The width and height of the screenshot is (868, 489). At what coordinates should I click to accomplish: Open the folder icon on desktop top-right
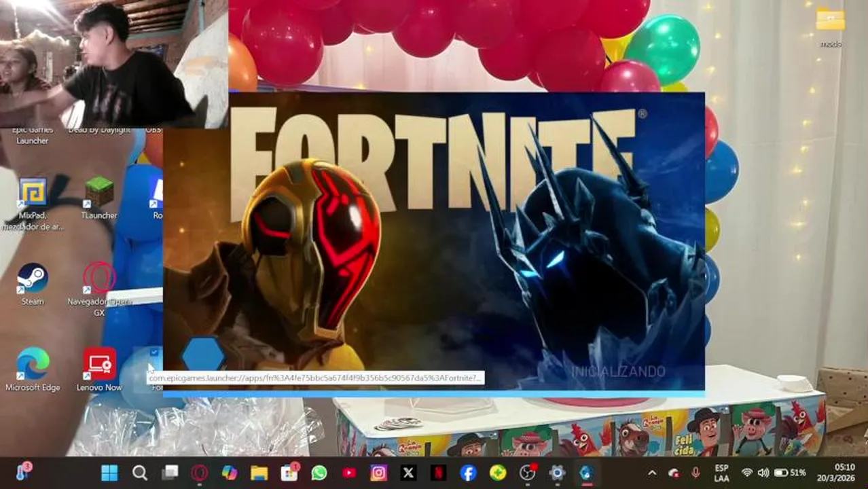coord(830,27)
